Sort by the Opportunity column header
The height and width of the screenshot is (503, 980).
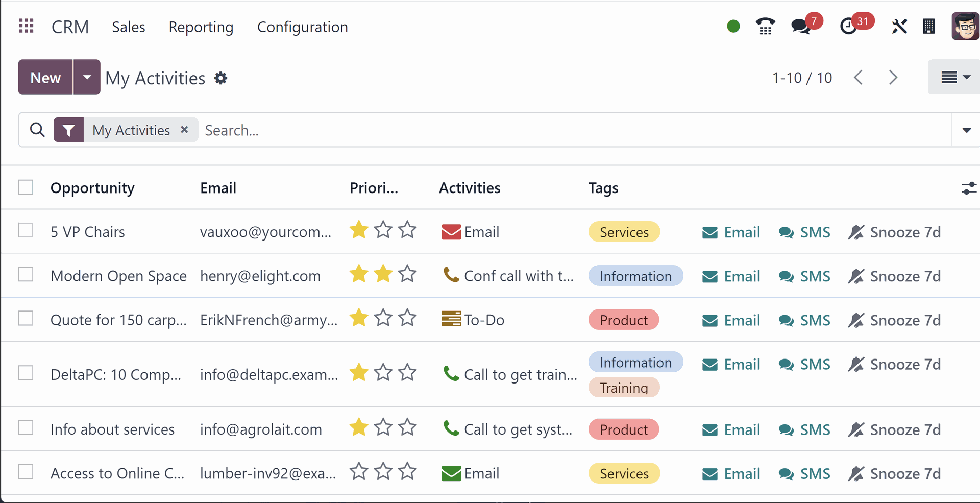pyautogui.click(x=92, y=188)
